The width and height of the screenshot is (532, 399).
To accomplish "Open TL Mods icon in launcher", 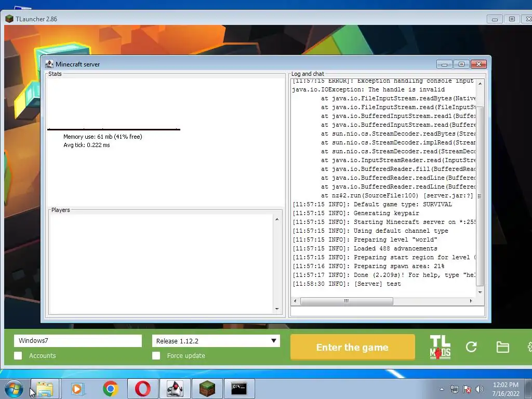I will coord(440,347).
